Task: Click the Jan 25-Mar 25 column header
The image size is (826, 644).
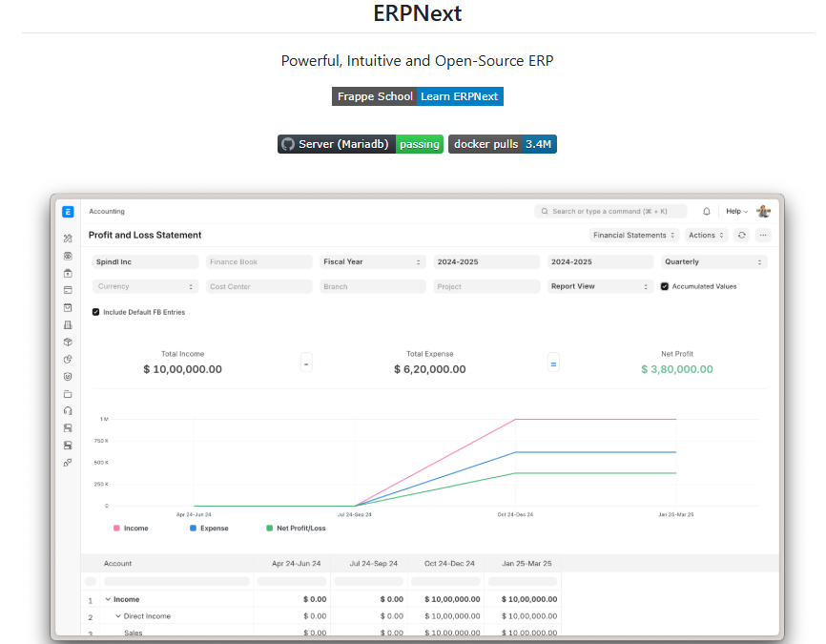Action: coord(523,563)
